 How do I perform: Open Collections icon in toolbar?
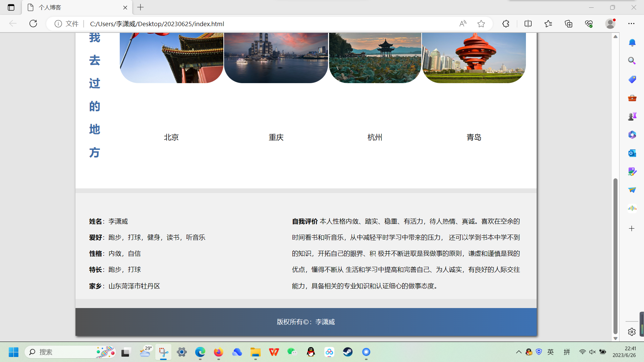569,23
